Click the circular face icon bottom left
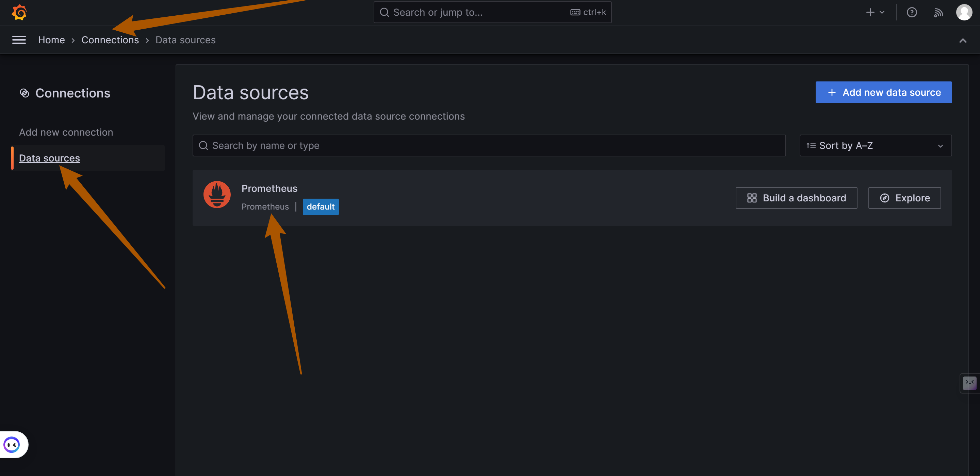Image resolution: width=980 pixels, height=476 pixels. click(13, 444)
